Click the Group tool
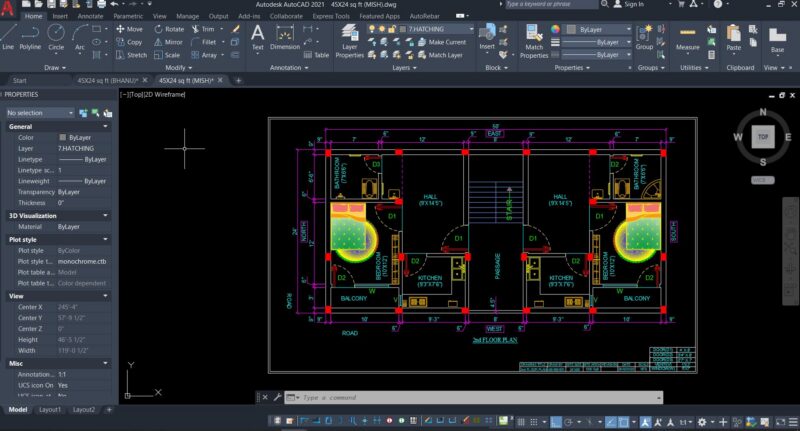 click(644, 37)
